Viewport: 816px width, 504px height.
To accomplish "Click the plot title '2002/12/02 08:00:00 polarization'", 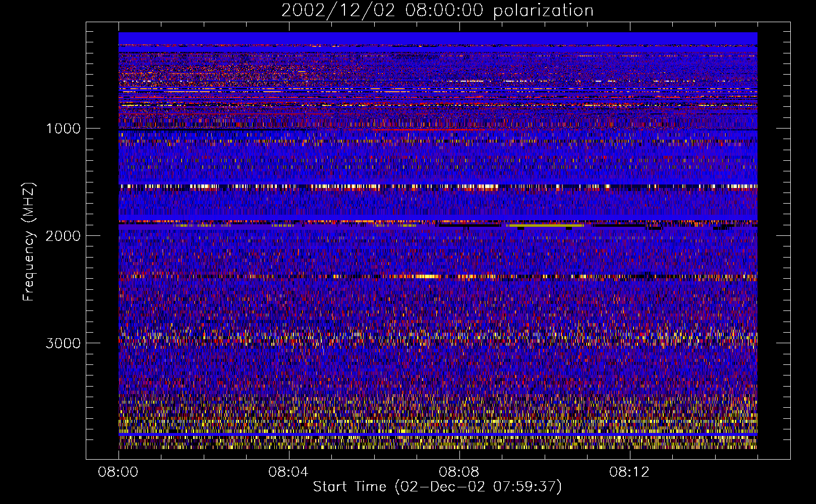I will (x=437, y=10).
